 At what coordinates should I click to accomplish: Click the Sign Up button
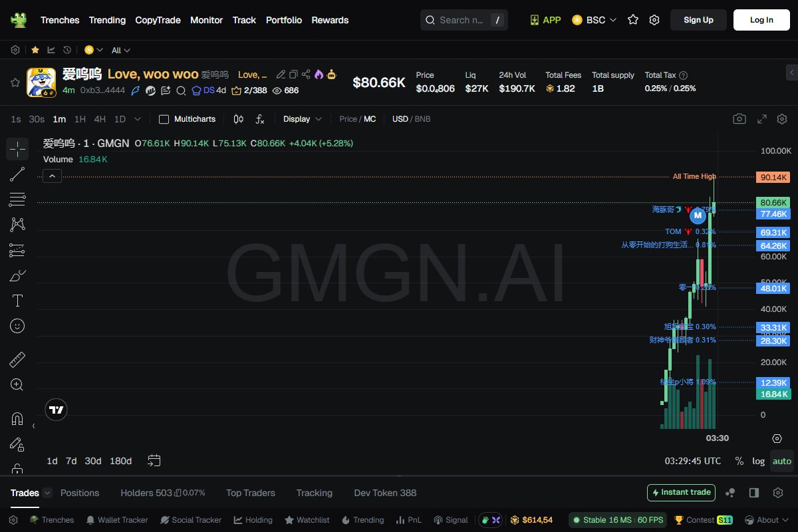[698, 20]
